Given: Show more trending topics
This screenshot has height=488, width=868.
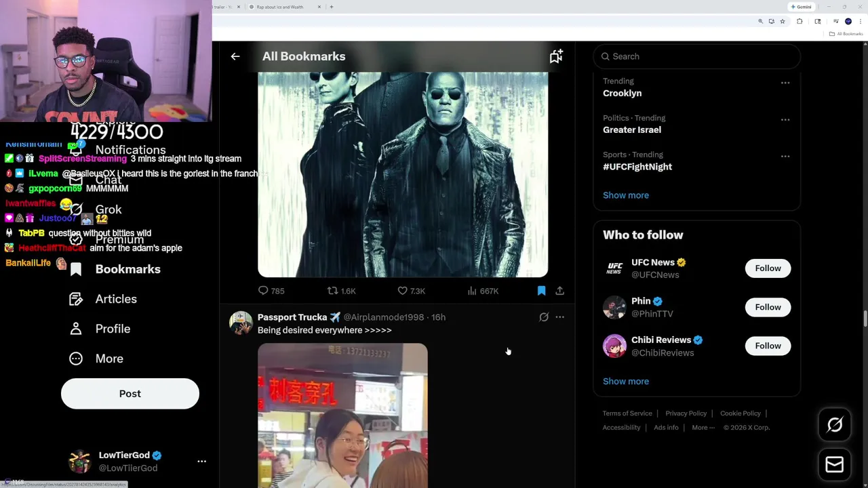Looking at the screenshot, I should click(x=626, y=195).
